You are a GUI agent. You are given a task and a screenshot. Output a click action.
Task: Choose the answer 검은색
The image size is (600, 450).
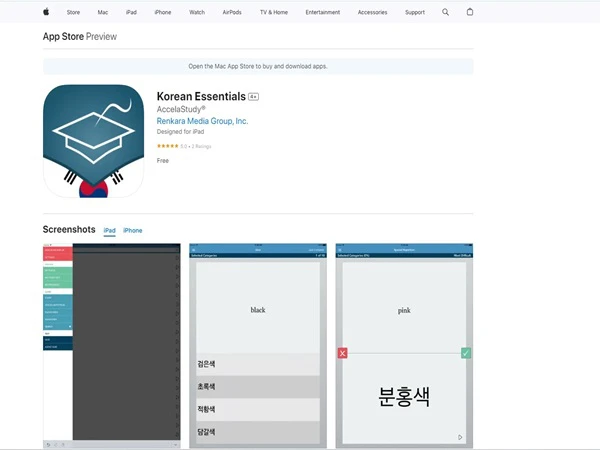(x=258, y=364)
